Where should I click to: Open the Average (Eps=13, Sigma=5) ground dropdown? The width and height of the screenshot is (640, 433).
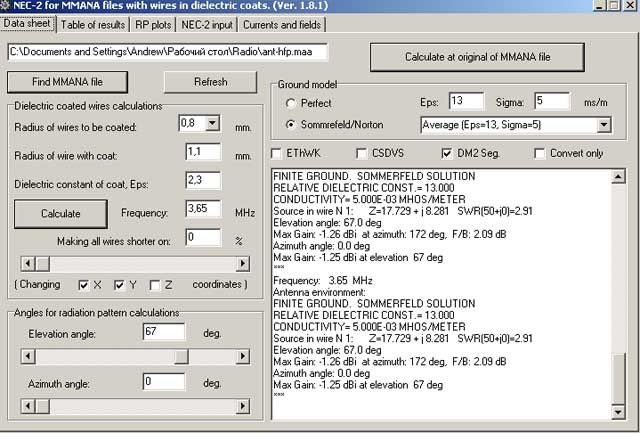point(604,125)
